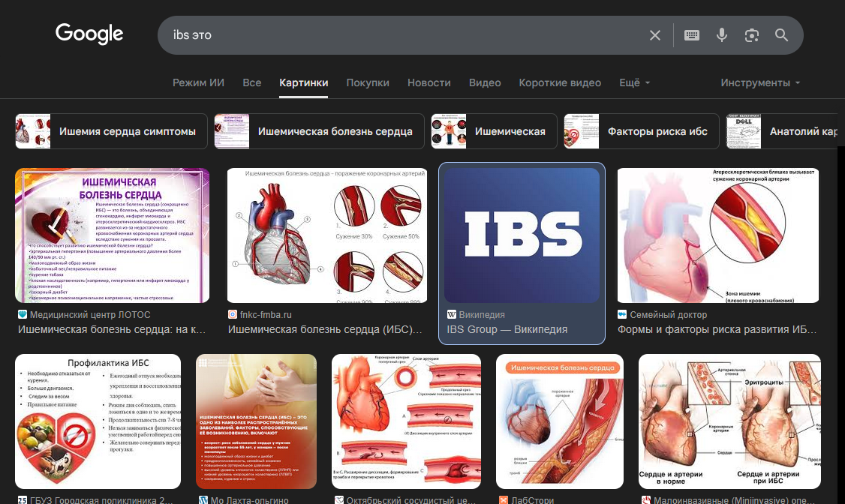Click the heart thumbnail in 'Ишемия сердца симптомы' chip
The width and height of the screenshot is (845, 504).
click(x=33, y=131)
